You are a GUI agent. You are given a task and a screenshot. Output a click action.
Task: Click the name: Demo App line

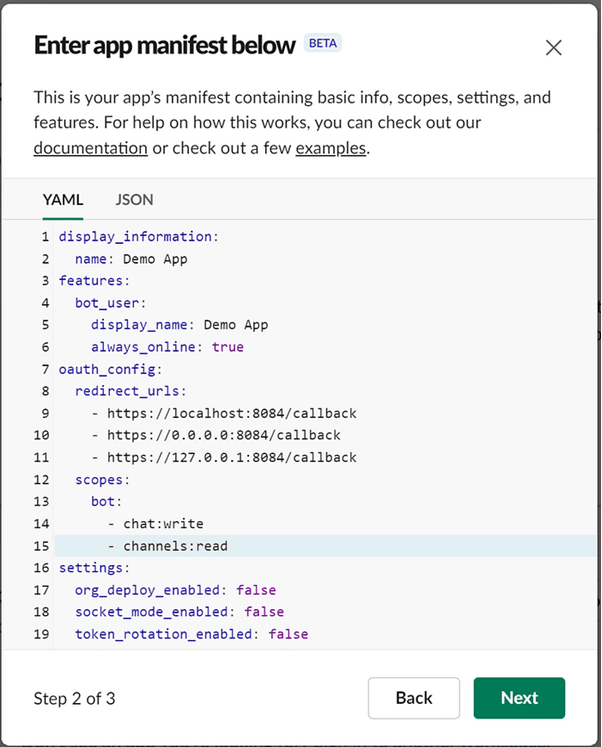[x=131, y=259]
